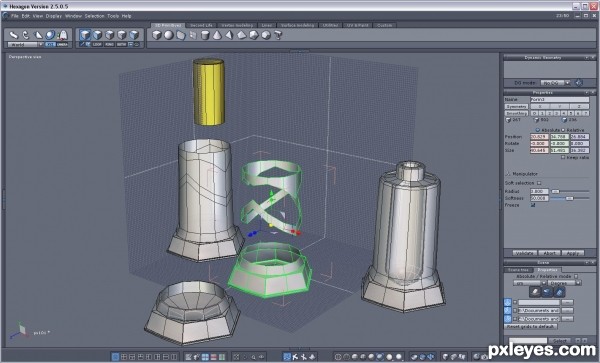
Task: Click the Name input field
Action: coord(559,99)
